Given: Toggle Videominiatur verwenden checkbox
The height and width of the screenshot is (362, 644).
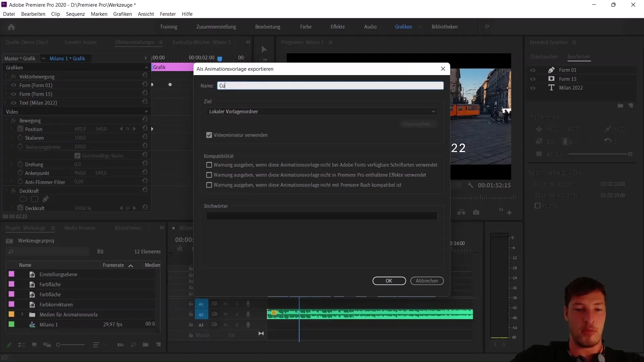Looking at the screenshot, I should [209, 135].
